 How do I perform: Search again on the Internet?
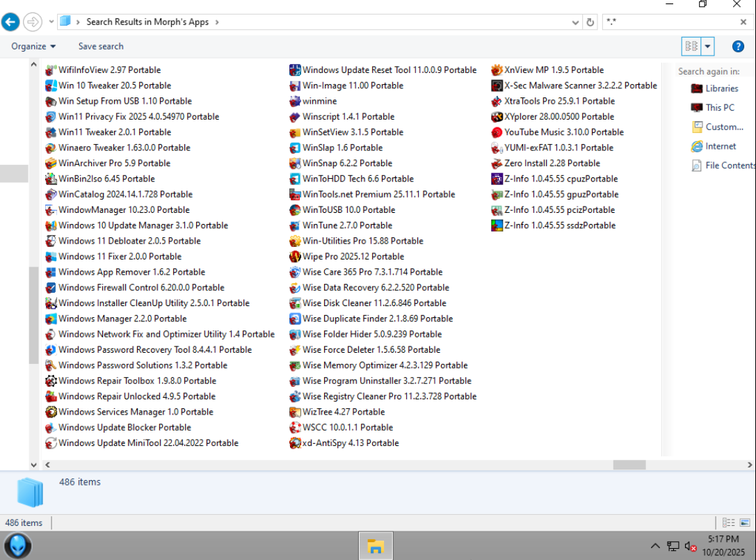714,146
